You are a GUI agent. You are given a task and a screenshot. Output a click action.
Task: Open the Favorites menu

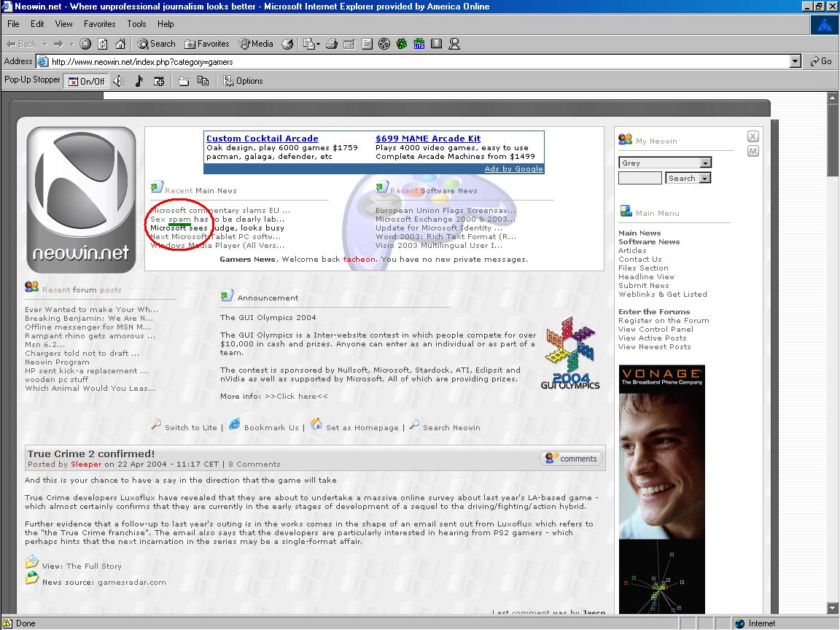[99, 23]
